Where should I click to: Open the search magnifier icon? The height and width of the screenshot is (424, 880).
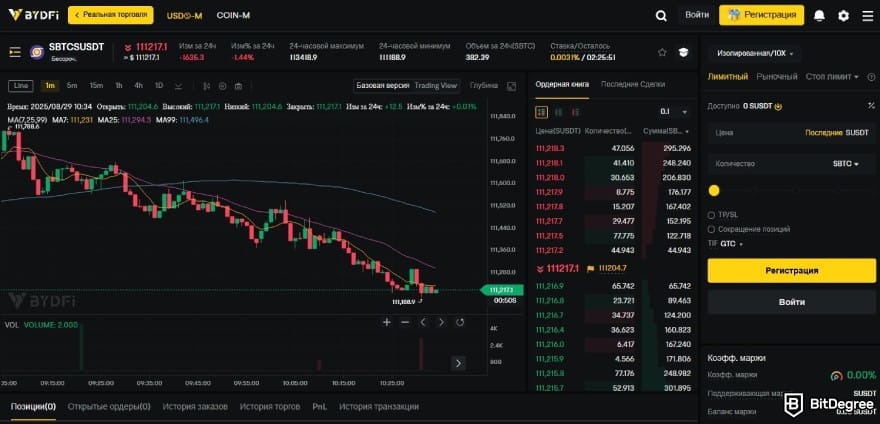click(661, 16)
